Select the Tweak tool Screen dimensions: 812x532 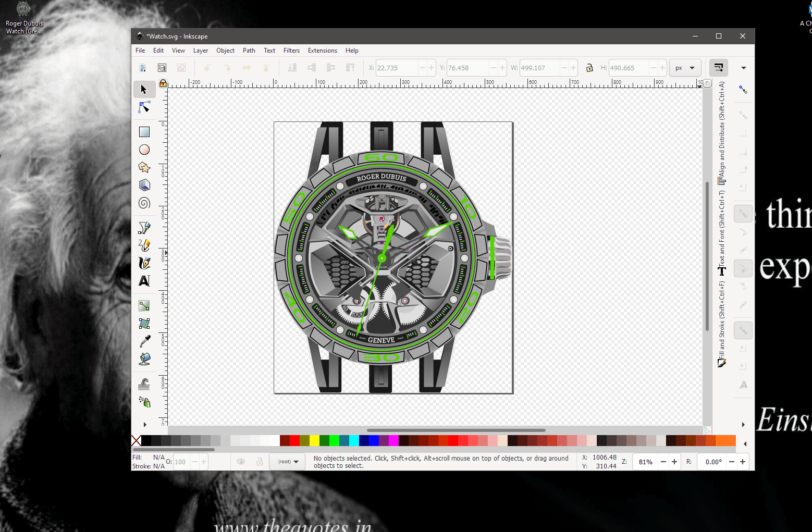[x=144, y=384]
